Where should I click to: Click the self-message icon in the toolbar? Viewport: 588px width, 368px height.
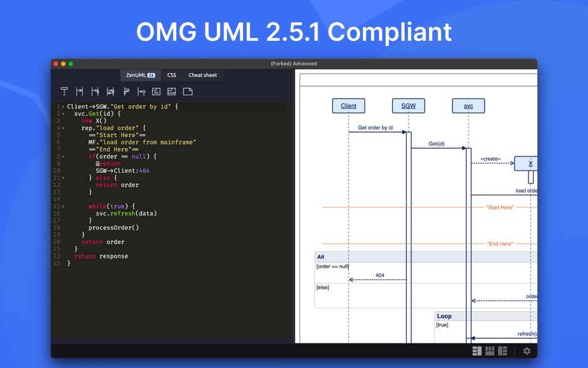click(x=126, y=92)
